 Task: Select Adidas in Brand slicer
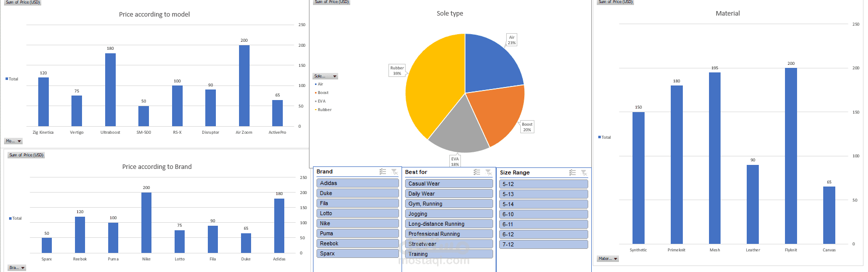click(358, 183)
